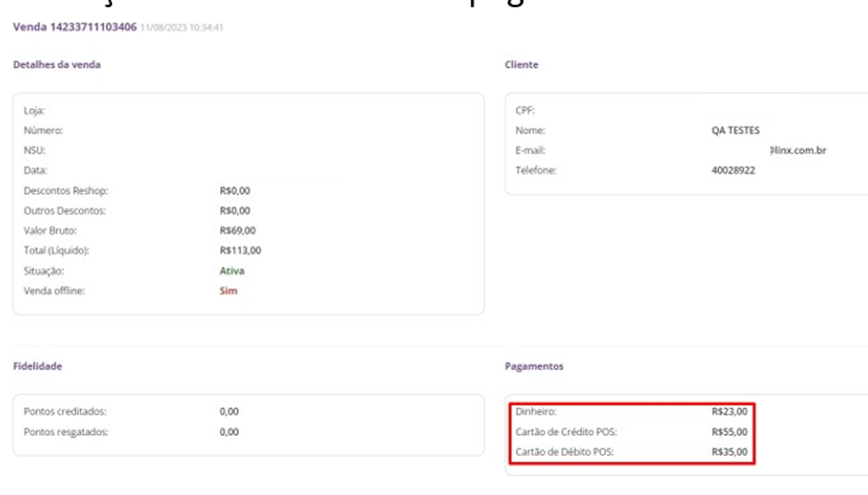868x495 pixels.
Task: Click the Sim value for Venda offline
Action: point(228,290)
